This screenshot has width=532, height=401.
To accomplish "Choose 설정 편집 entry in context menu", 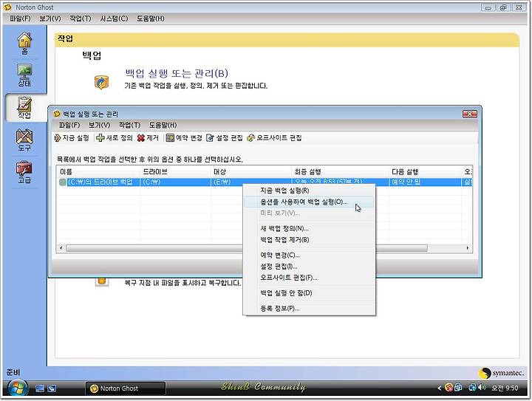I will [x=309, y=267].
